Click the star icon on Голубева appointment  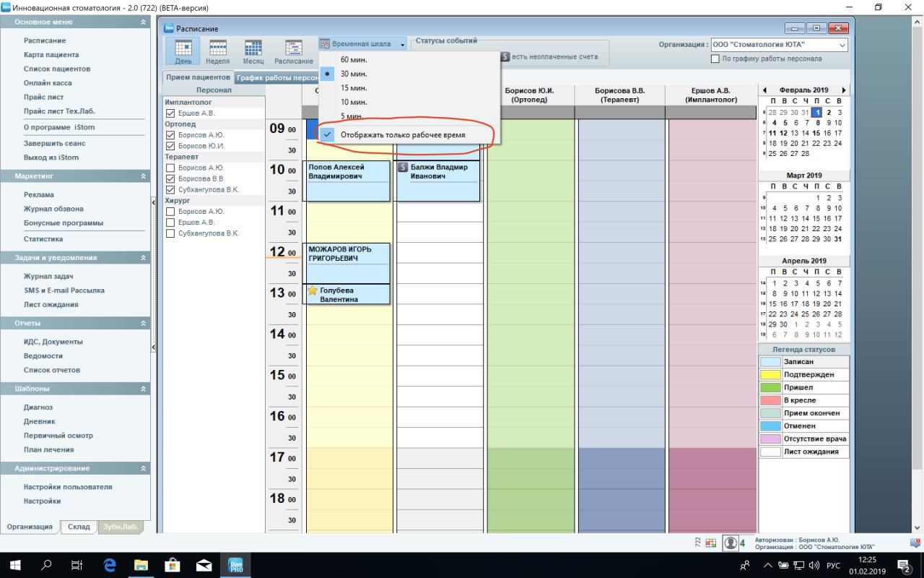(x=313, y=290)
